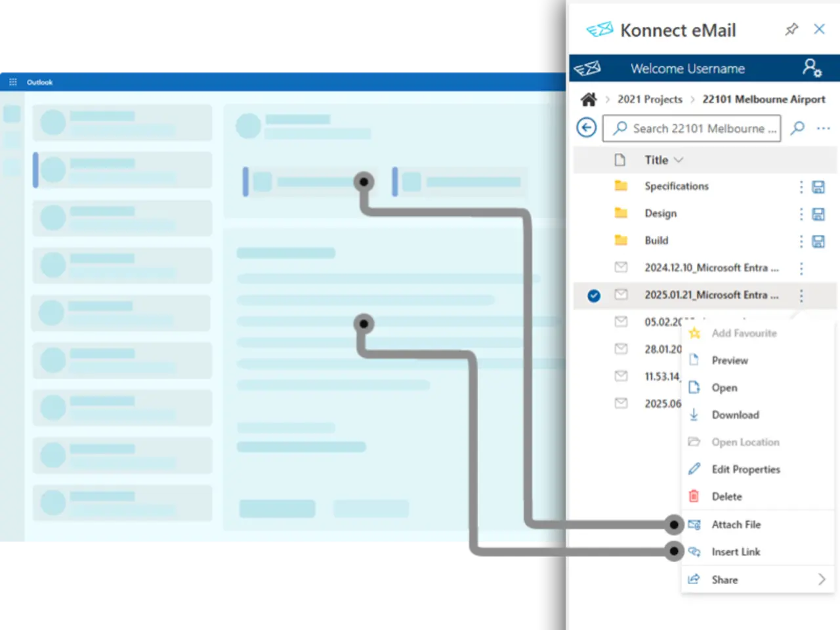Screen dimensions: 840x630
Task: Open the user settings icon
Action: point(812,68)
